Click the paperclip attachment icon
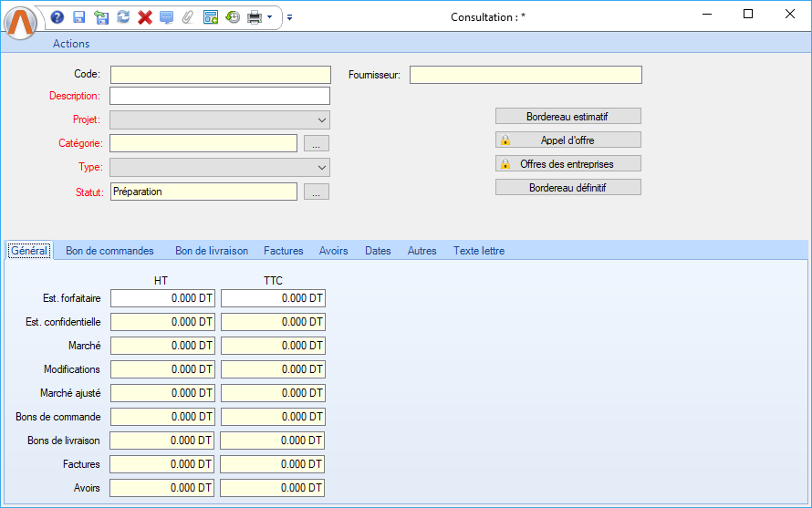The width and height of the screenshot is (812, 508). 188,17
